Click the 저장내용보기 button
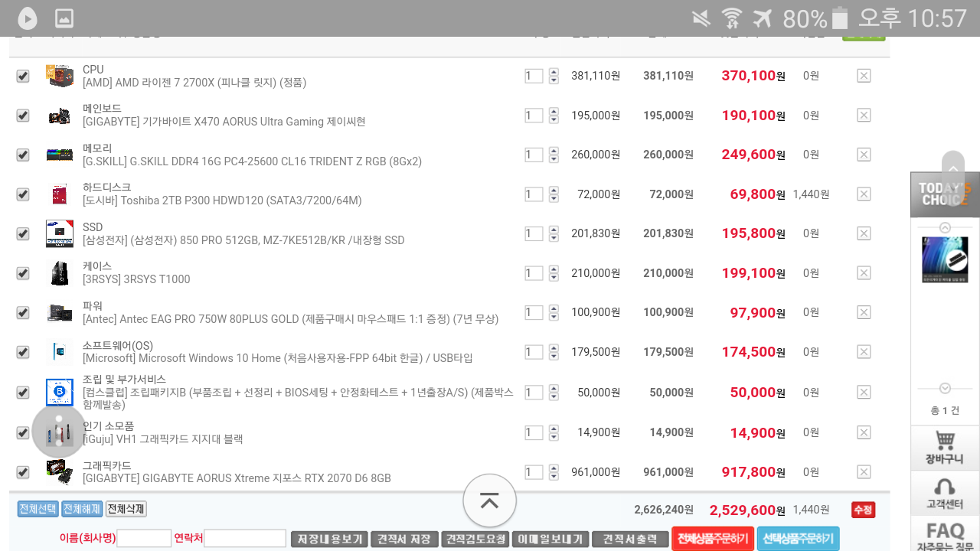 point(329,539)
